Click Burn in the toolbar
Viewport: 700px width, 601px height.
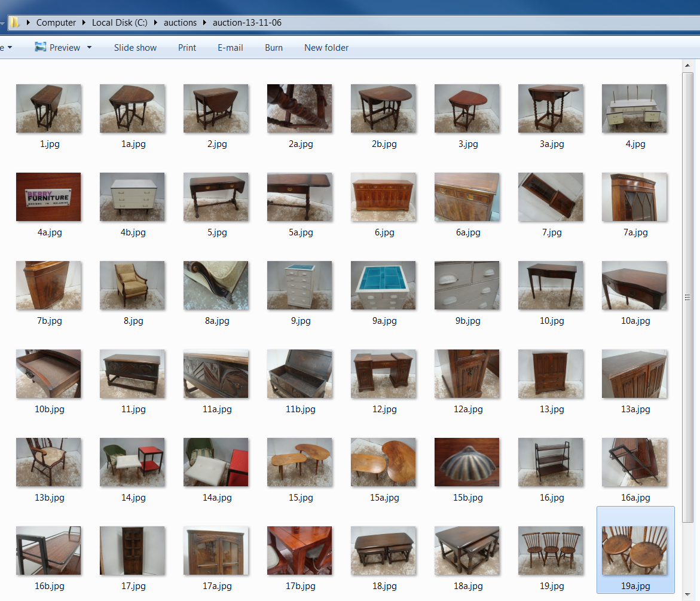pos(274,48)
